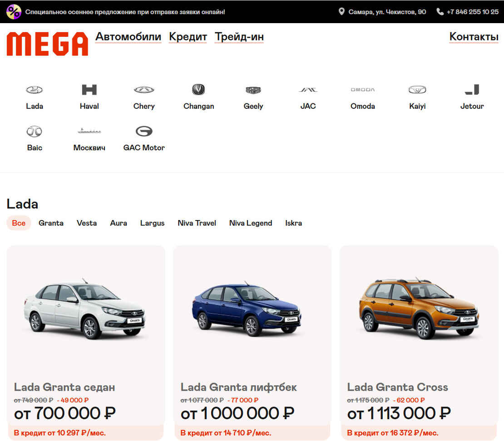Go to the Трейд-ин section

pos(239,37)
